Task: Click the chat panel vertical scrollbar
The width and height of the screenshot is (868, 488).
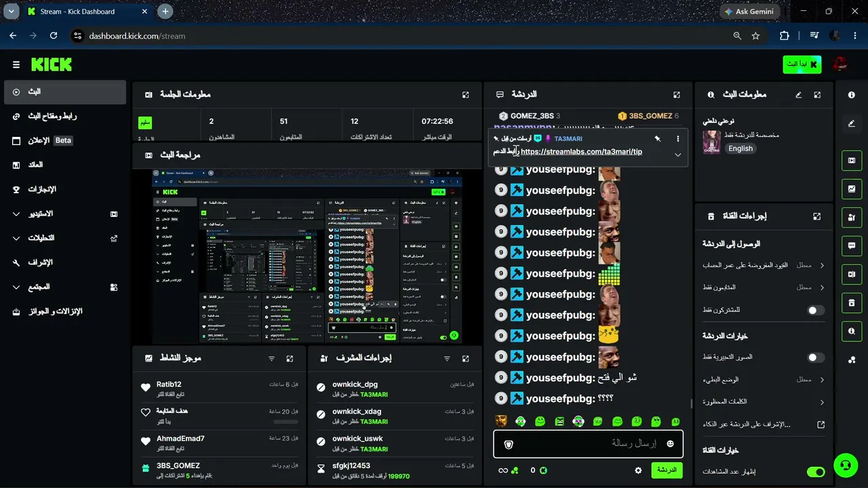Action: click(x=691, y=404)
